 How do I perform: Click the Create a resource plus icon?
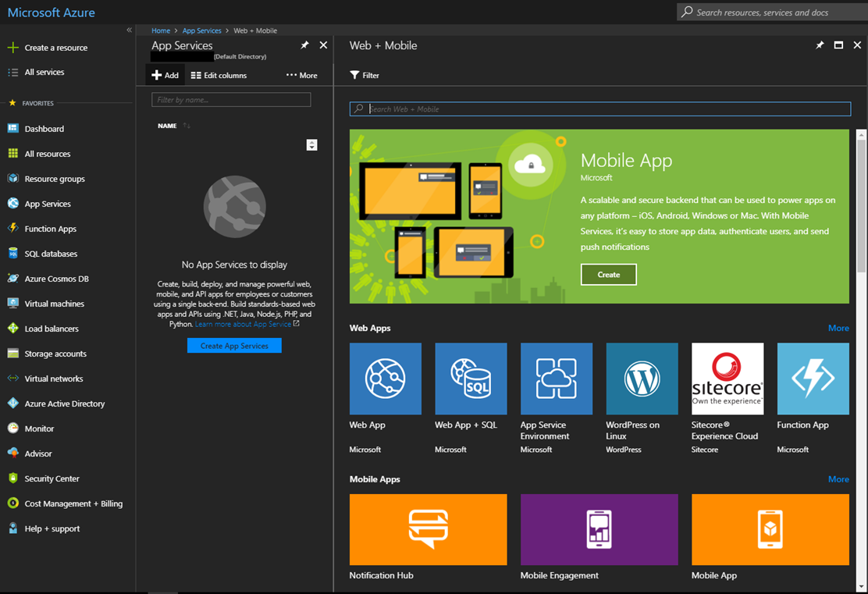tap(12, 48)
